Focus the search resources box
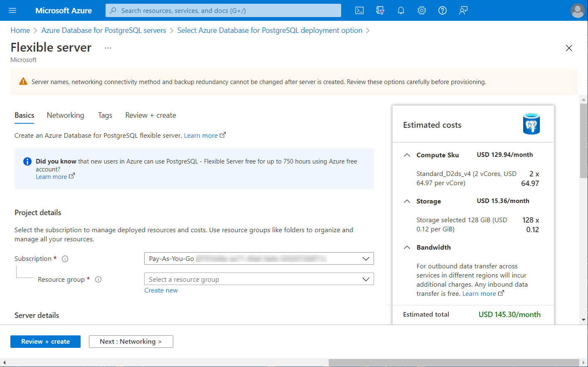Screen dimensions: 588x367 [x=223, y=10]
